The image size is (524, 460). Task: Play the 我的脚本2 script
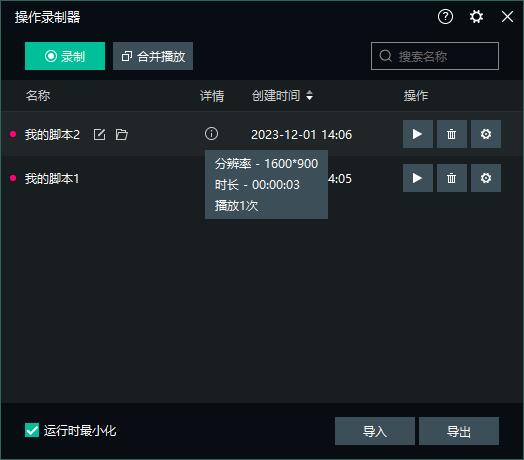coord(417,134)
